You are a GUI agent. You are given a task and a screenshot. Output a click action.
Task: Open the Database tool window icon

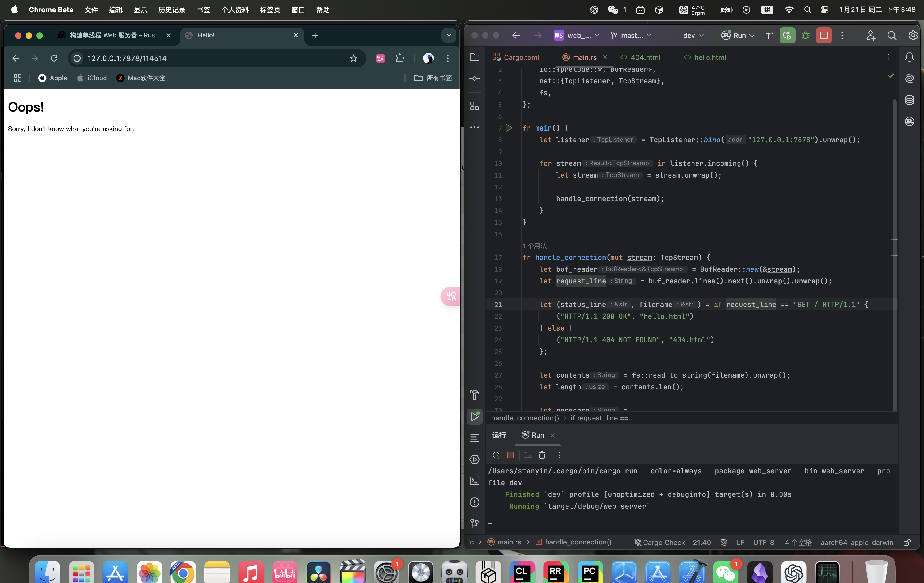click(909, 100)
